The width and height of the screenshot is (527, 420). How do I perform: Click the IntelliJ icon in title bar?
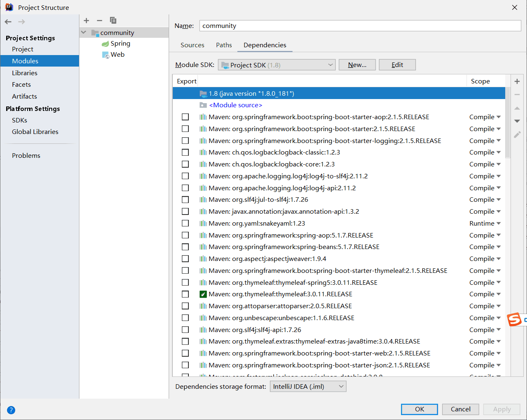click(x=9, y=7)
